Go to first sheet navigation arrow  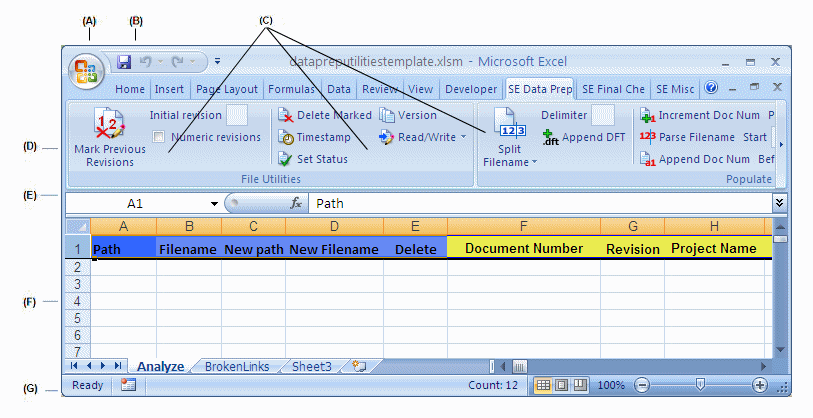(74, 366)
